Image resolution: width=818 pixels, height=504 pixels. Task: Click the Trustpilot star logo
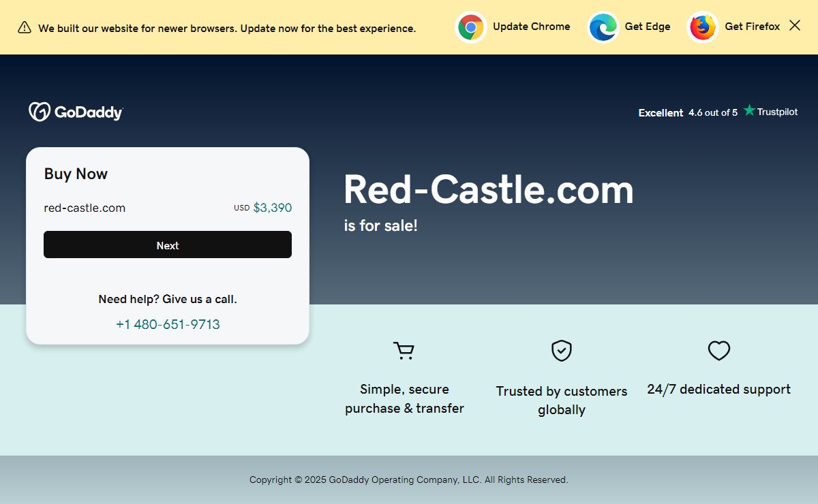coord(749,110)
